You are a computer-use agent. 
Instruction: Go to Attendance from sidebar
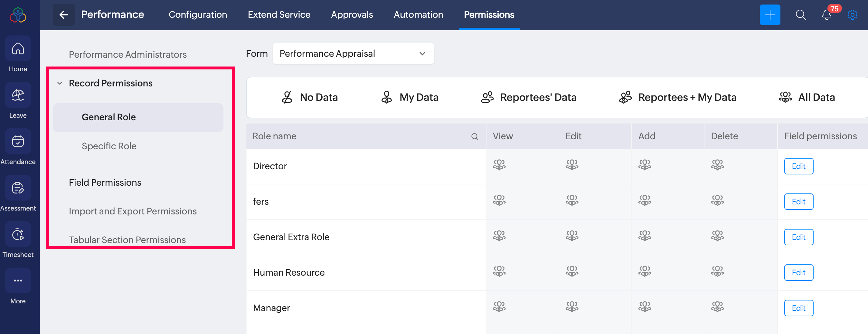click(x=18, y=142)
